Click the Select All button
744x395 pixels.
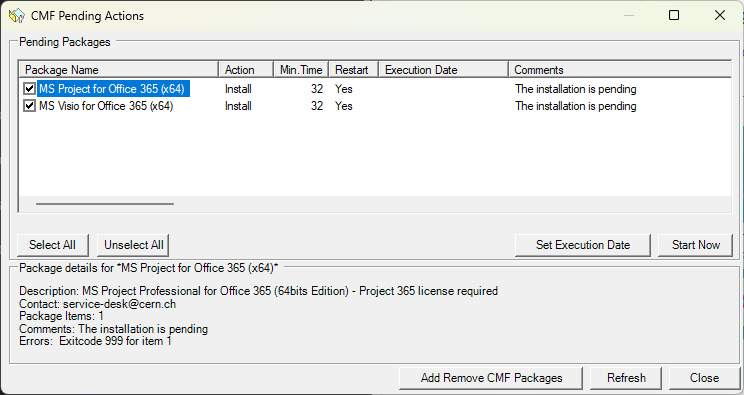click(53, 245)
